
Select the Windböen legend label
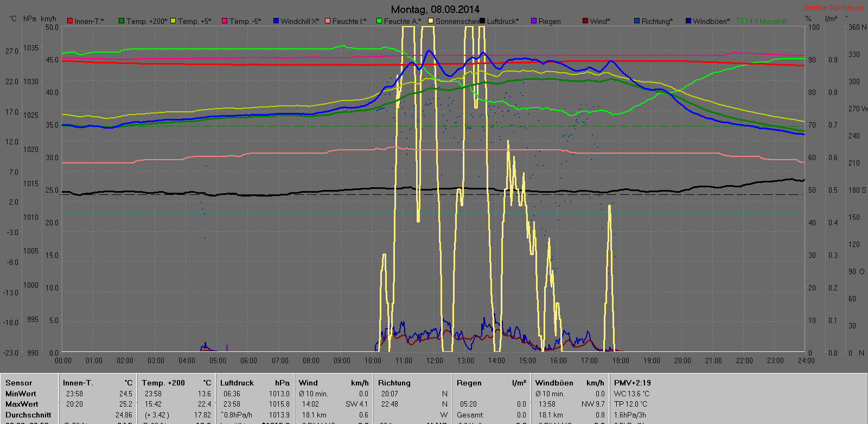711,21
